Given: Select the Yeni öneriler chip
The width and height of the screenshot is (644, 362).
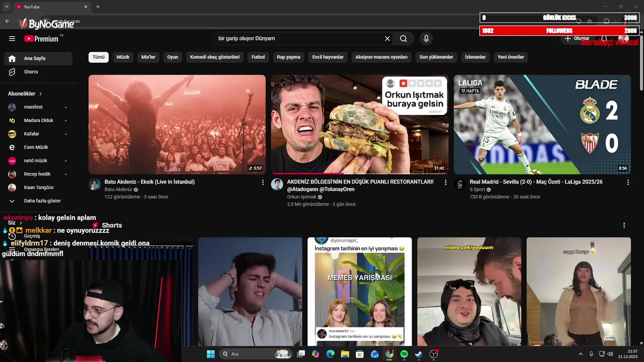Looking at the screenshot, I should [511, 57].
